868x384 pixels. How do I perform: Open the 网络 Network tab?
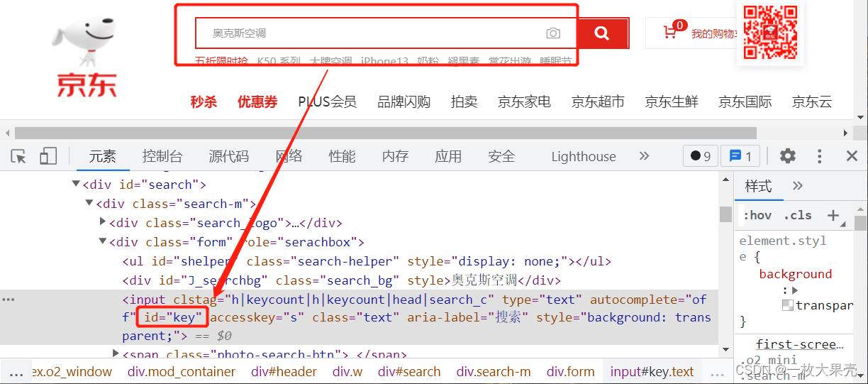coord(289,156)
